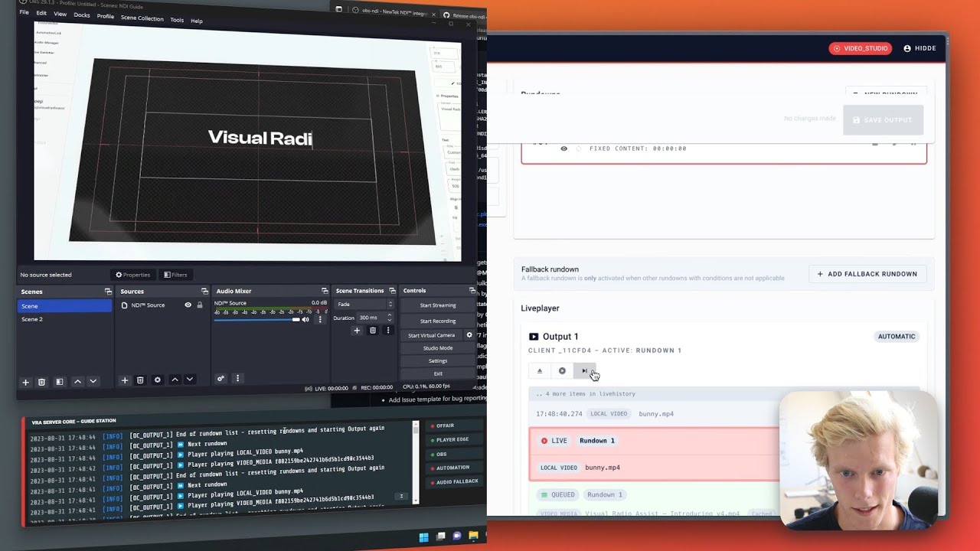Image resolution: width=980 pixels, height=551 pixels.
Task: Open Profile menu in OBS
Action: point(106,16)
